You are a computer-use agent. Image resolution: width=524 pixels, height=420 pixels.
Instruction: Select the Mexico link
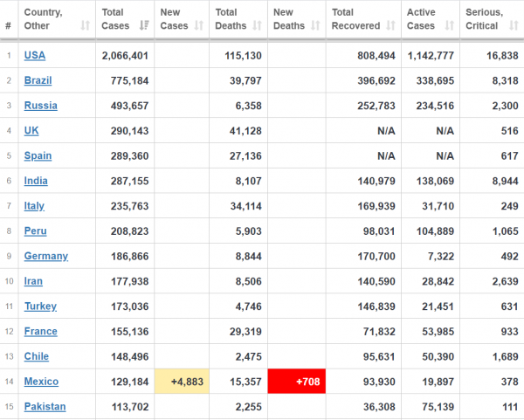(41, 382)
